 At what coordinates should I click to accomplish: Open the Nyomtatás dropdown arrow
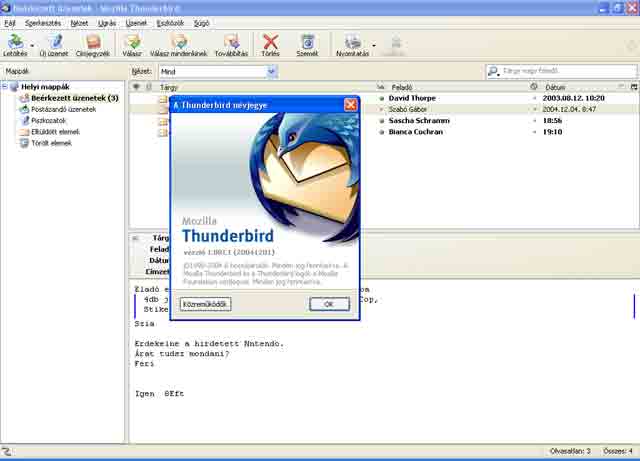pyautogui.click(x=374, y=45)
